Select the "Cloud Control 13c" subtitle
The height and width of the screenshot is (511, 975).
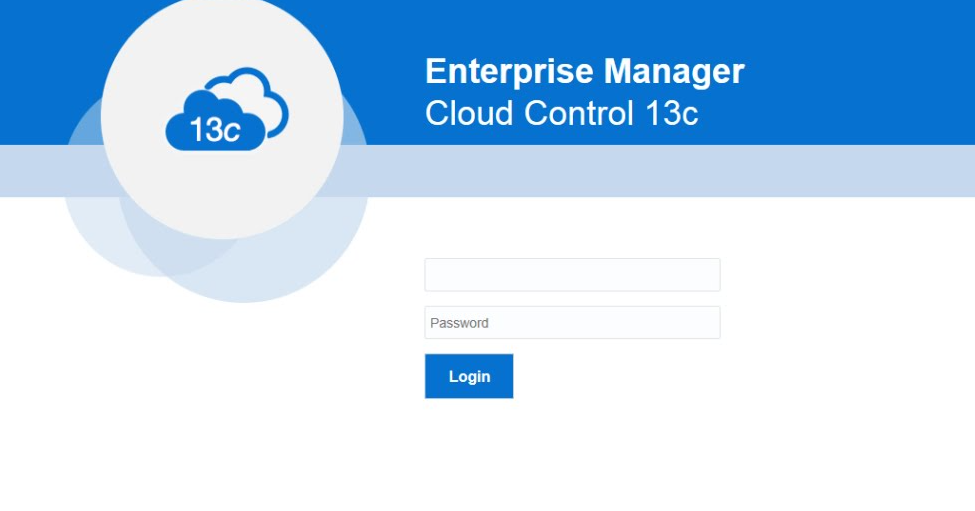pos(561,113)
